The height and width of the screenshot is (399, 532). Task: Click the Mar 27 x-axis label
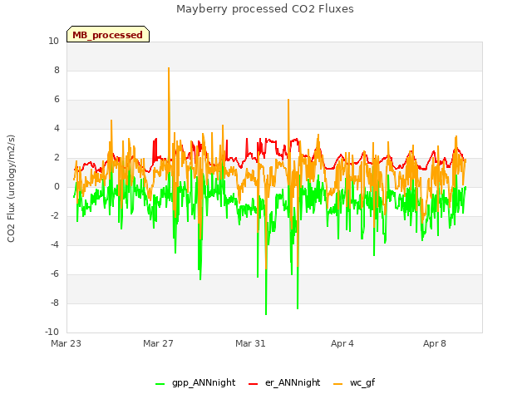tap(158, 343)
